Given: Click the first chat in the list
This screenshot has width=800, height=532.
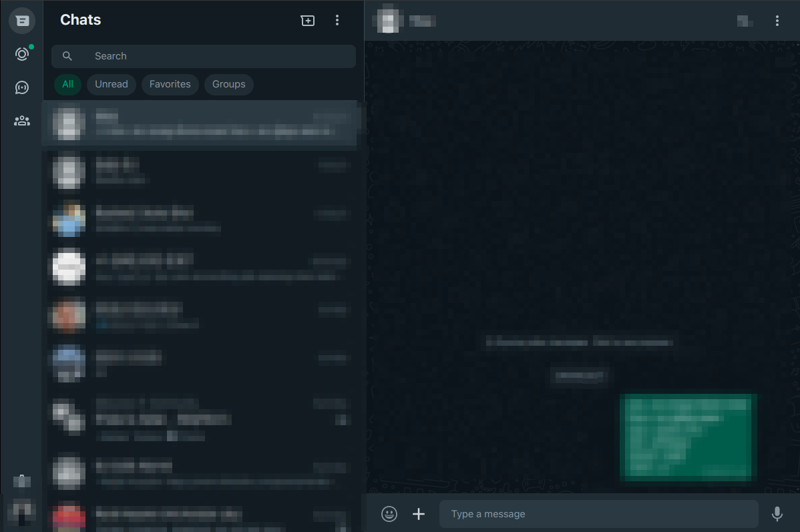Looking at the screenshot, I should pyautogui.click(x=200, y=123).
